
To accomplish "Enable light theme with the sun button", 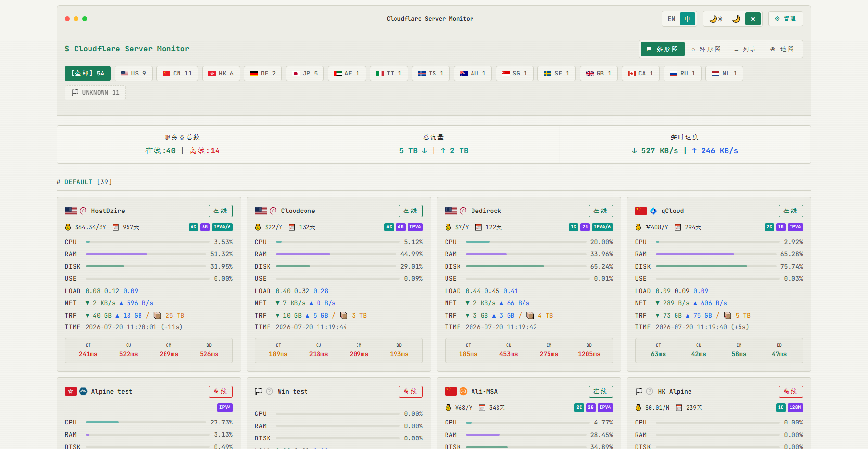I will [x=753, y=19].
